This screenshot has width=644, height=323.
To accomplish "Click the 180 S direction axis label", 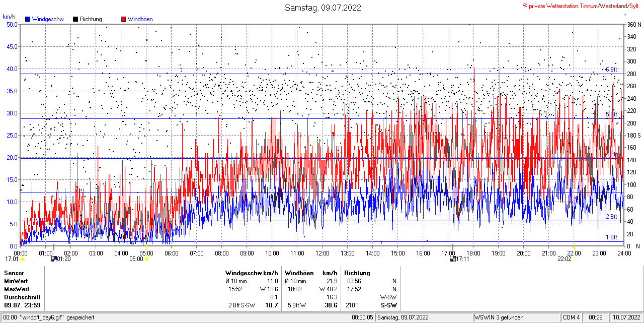I will (634, 135).
